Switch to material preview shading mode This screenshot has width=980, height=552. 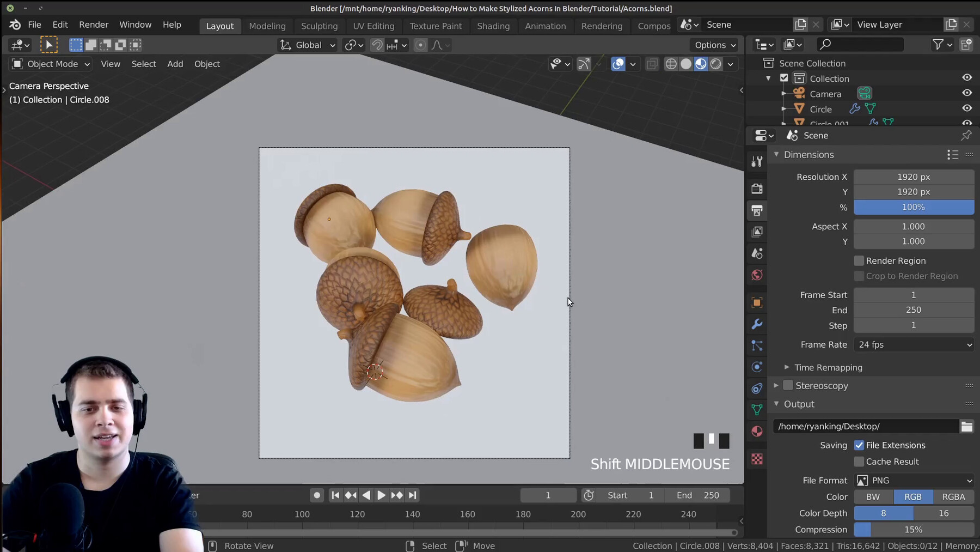click(x=701, y=64)
